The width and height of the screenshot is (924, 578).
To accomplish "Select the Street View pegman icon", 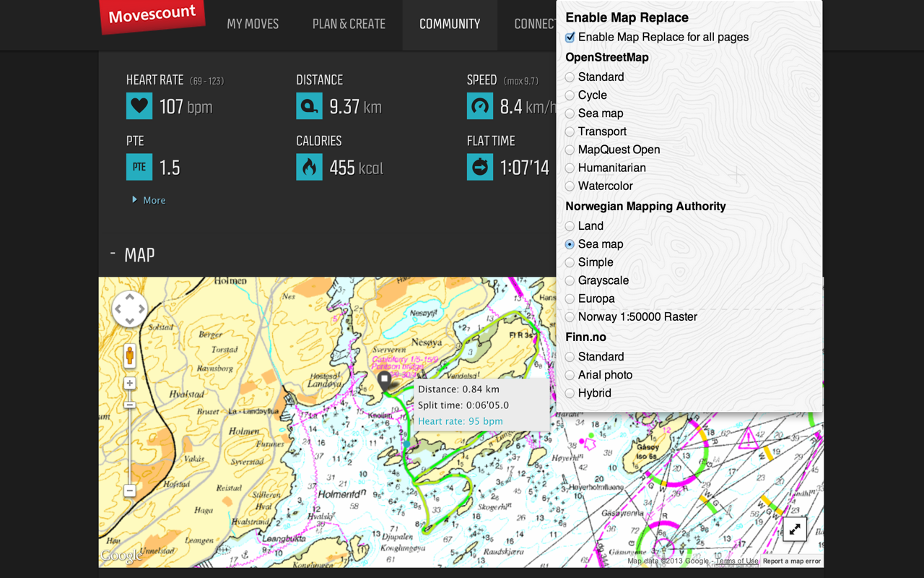I will [130, 355].
